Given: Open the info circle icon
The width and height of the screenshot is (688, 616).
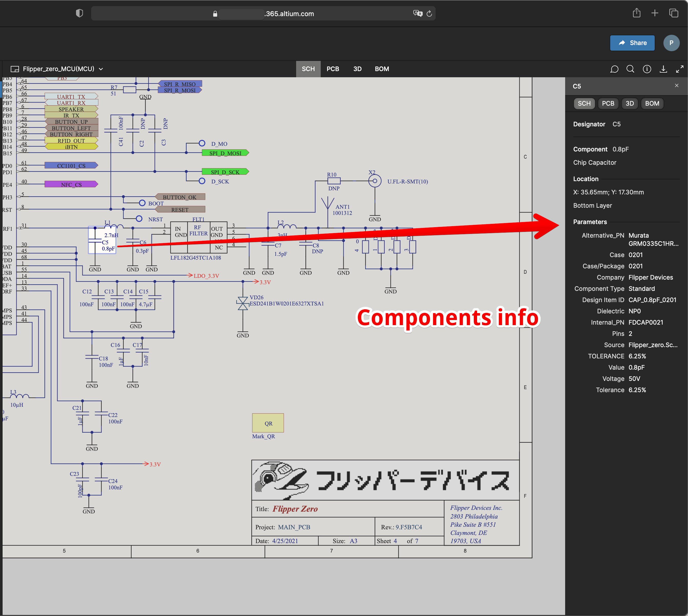Looking at the screenshot, I should [x=647, y=69].
